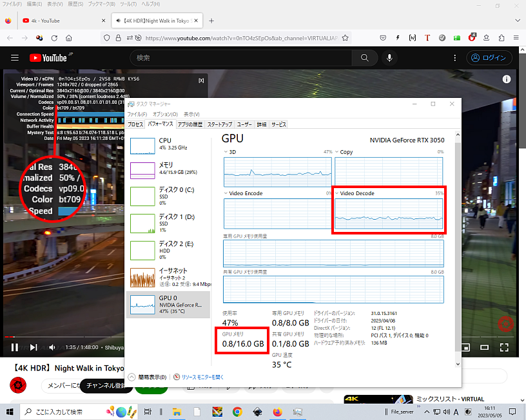Screen dimensions: 526x420
Task: Open the サービス tab
Action: (278, 124)
